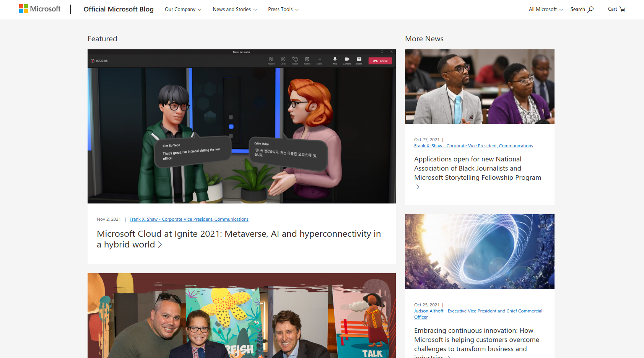The height and width of the screenshot is (358, 644).
Task: Open the Official Microsoft Blog home link
Action: (x=119, y=9)
